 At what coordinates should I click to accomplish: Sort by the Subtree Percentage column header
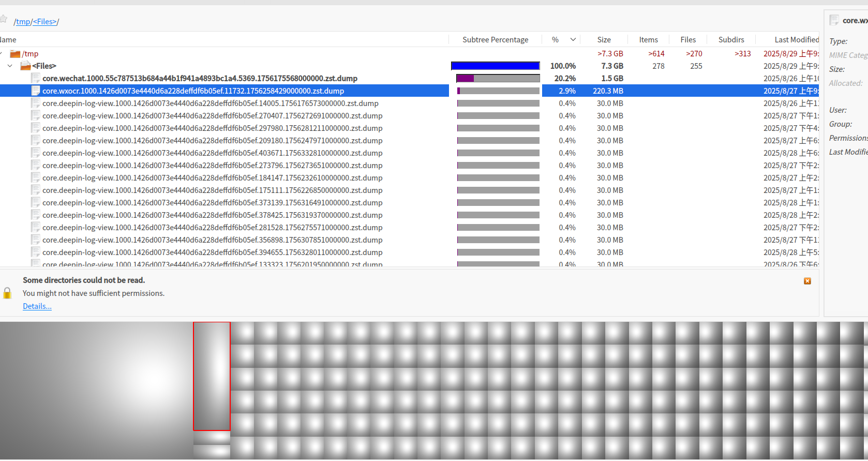click(495, 39)
